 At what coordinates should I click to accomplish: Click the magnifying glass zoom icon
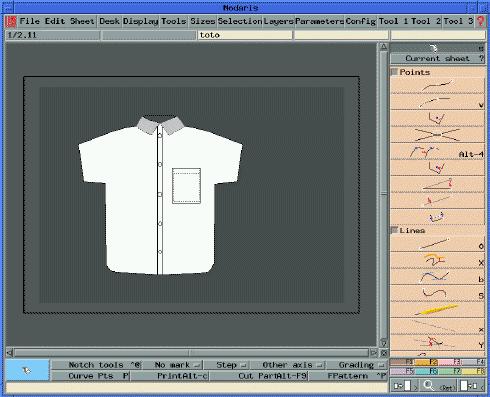[428, 386]
